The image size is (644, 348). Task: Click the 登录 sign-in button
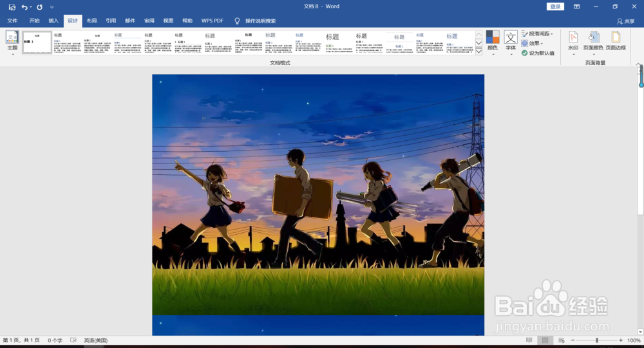click(555, 6)
